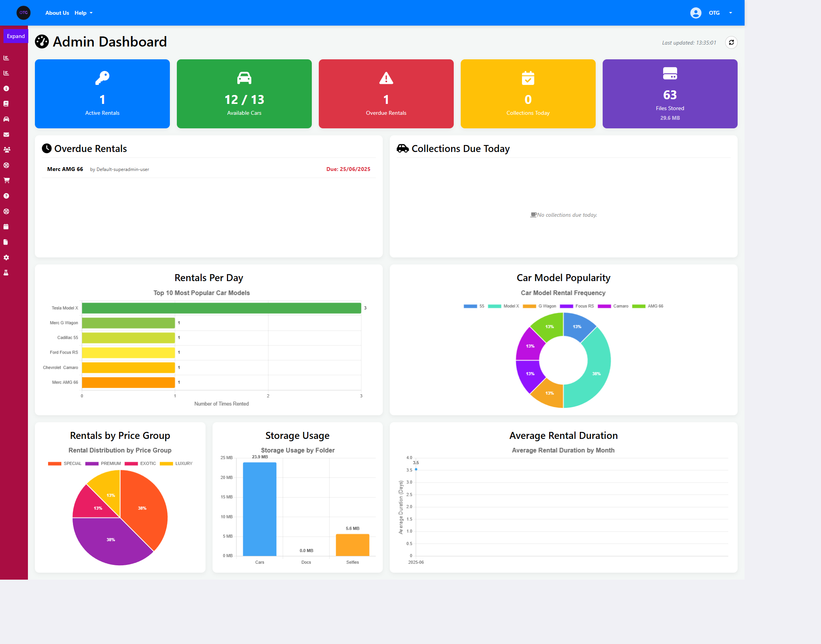
Task: Click the Last updated: 13:35:01 timestamp
Action: pyautogui.click(x=689, y=43)
